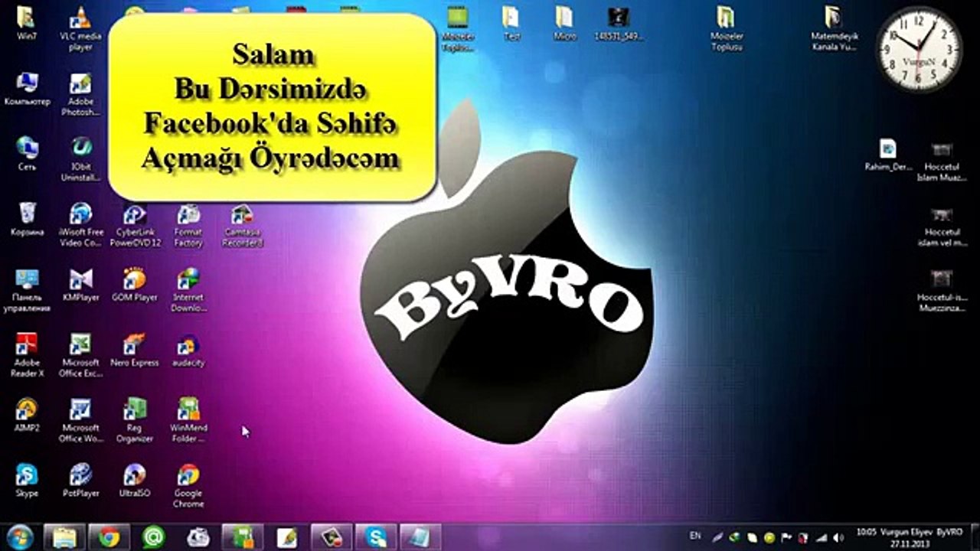This screenshot has height=551, width=980.
Task: Open Skype from the taskbar
Action: 377,537
